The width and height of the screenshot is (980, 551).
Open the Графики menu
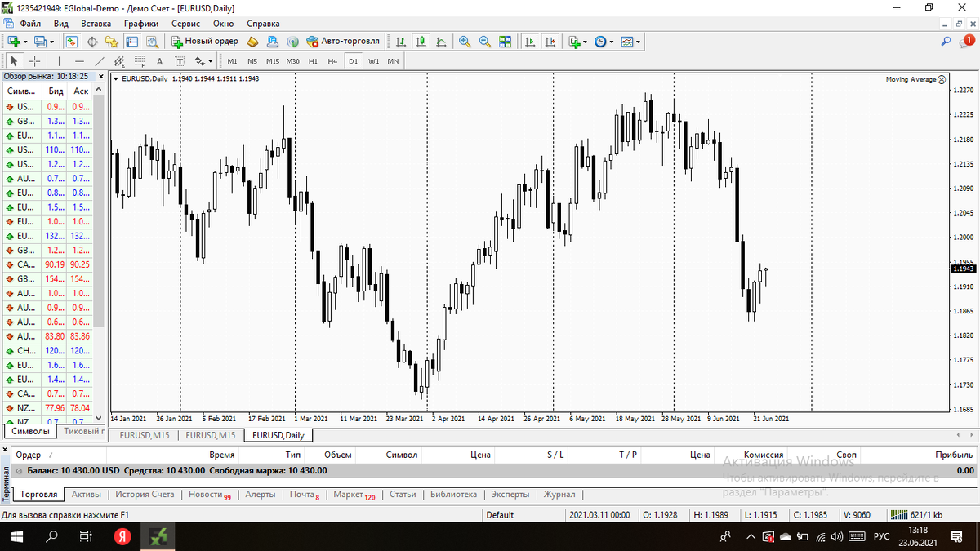[x=141, y=24]
